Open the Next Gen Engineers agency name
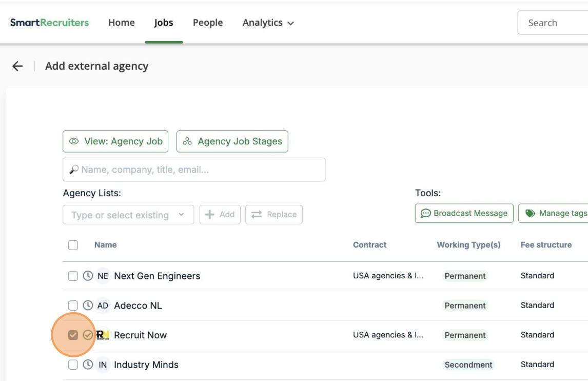 [157, 276]
